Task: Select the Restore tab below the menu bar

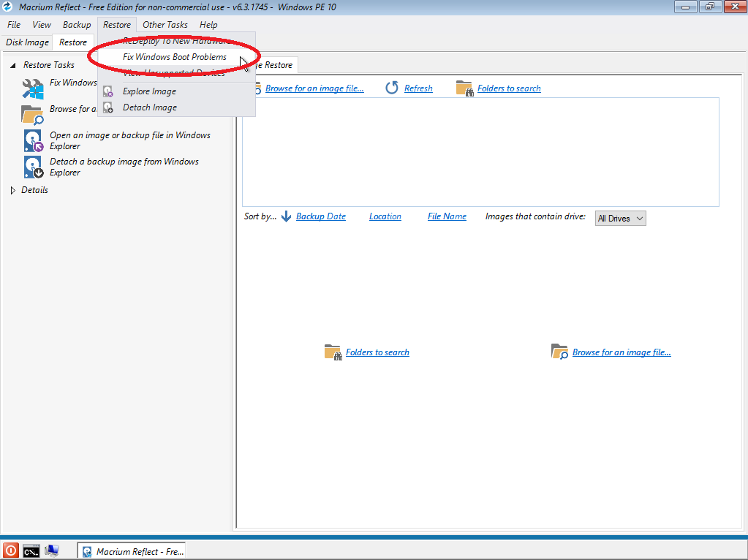Action: pyautogui.click(x=73, y=42)
